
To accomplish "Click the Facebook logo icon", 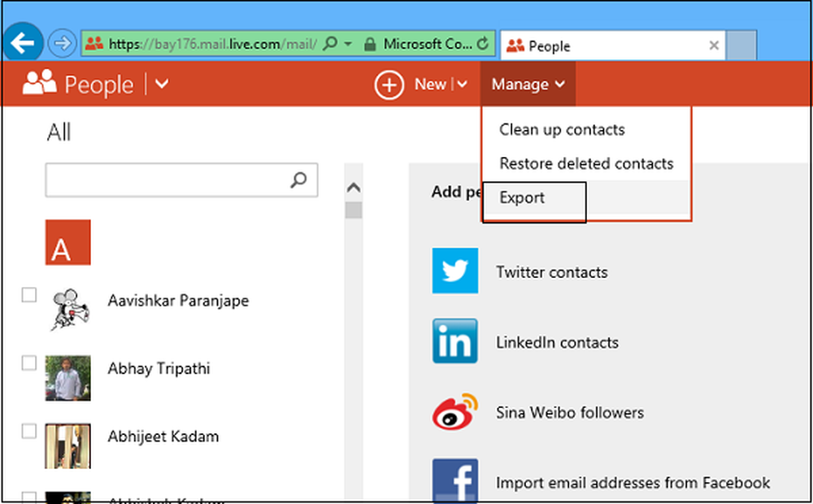I will 455,480.
